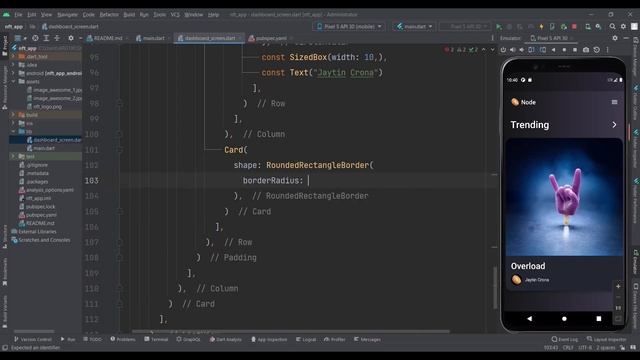
Task: Select opened file target icon in Project panel
Action: coord(35,38)
